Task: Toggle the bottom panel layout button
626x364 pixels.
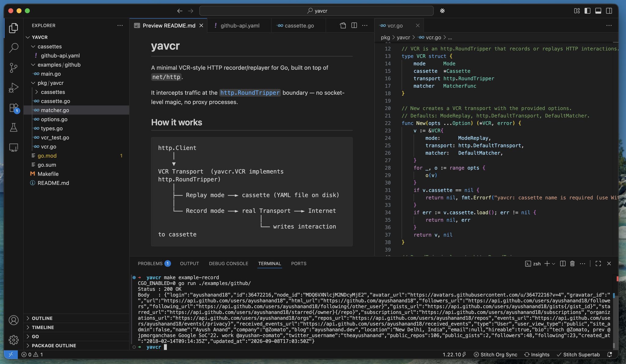Action: click(x=598, y=11)
